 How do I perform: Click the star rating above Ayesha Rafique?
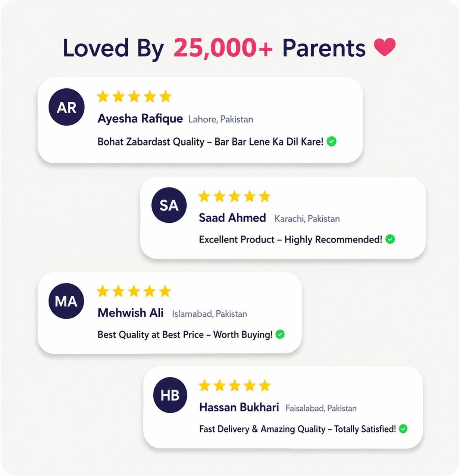coord(134,97)
